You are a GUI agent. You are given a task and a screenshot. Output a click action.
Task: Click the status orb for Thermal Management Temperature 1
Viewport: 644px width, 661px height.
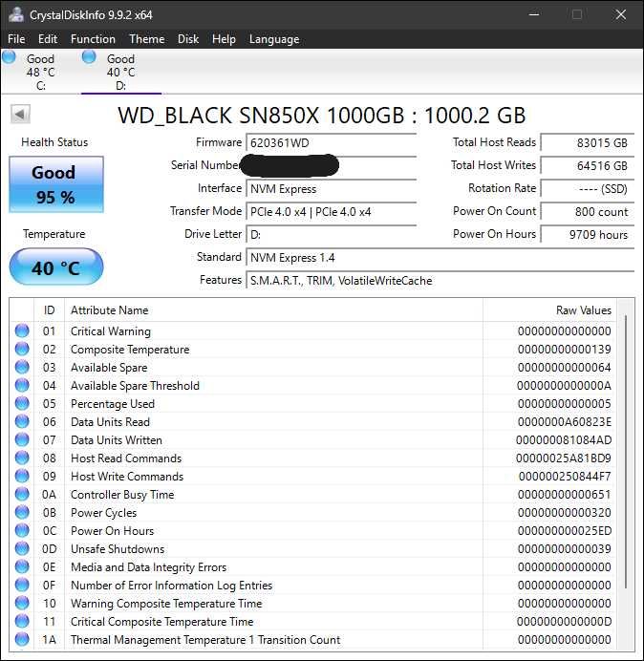pyautogui.click(x=22, y=639)
